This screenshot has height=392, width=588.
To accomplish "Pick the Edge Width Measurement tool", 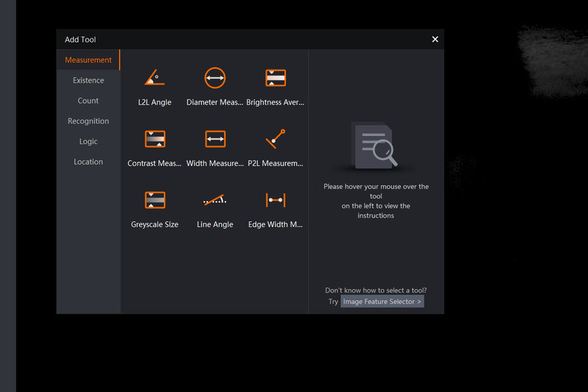I will pyautogui.click(x=275, y=200).
